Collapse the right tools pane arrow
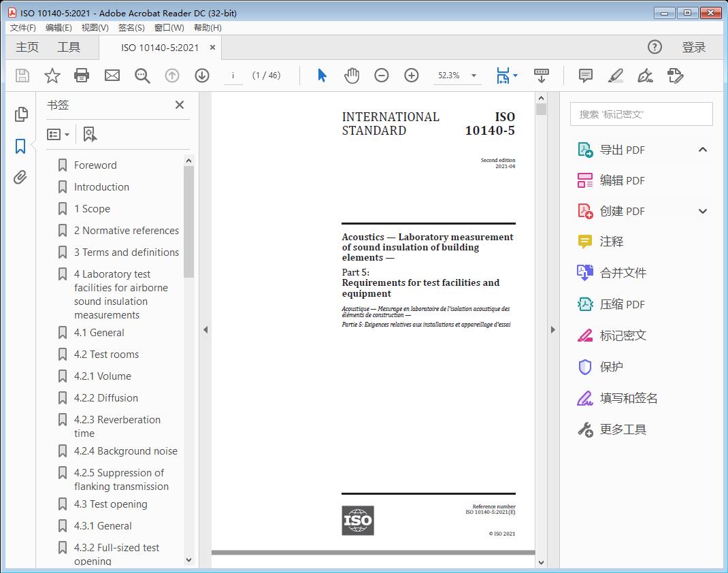 [552, 329]
